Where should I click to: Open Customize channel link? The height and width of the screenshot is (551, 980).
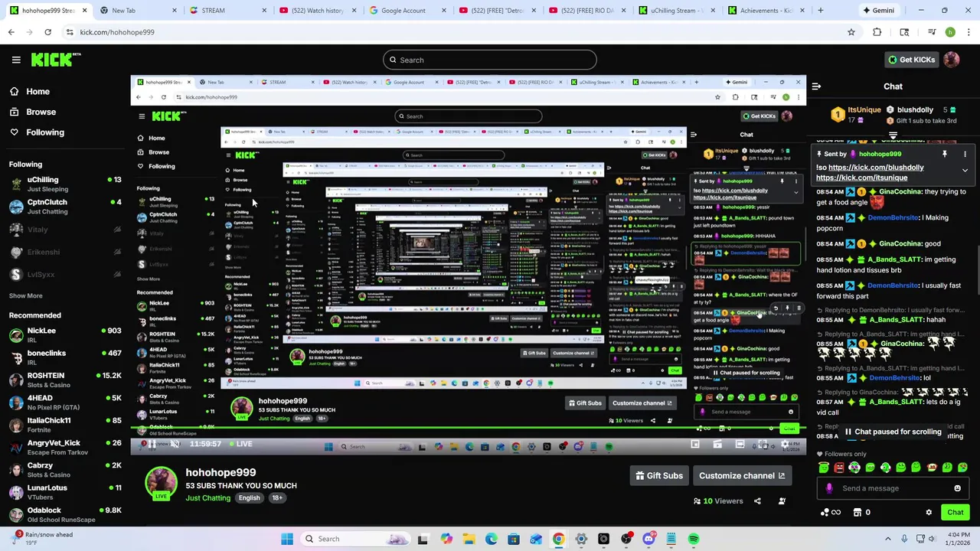(742, 476)
